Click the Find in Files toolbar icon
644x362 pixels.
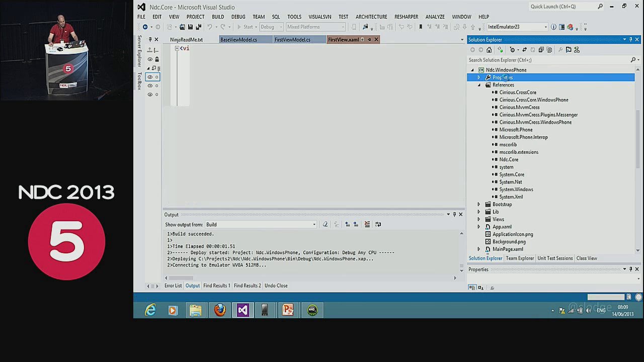[365, 27]
